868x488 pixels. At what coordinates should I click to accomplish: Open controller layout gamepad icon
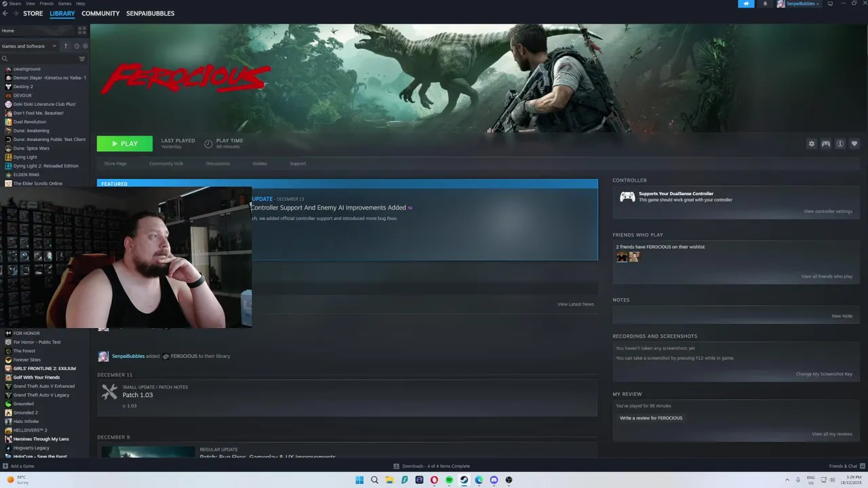[825, 144]
